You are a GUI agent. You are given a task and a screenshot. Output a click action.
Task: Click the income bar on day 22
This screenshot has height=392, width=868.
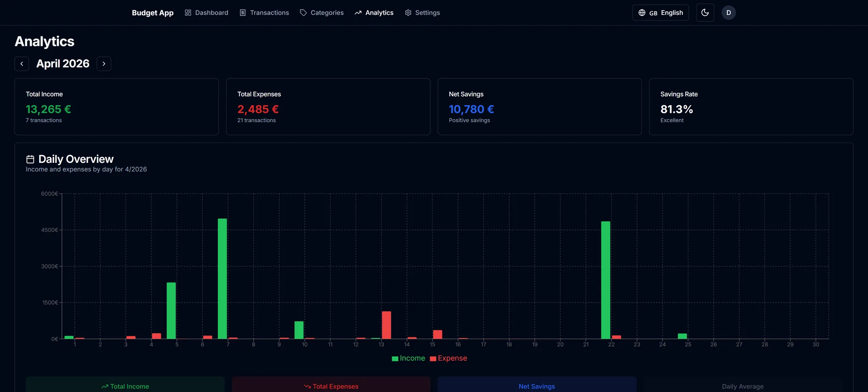point(606,280)
